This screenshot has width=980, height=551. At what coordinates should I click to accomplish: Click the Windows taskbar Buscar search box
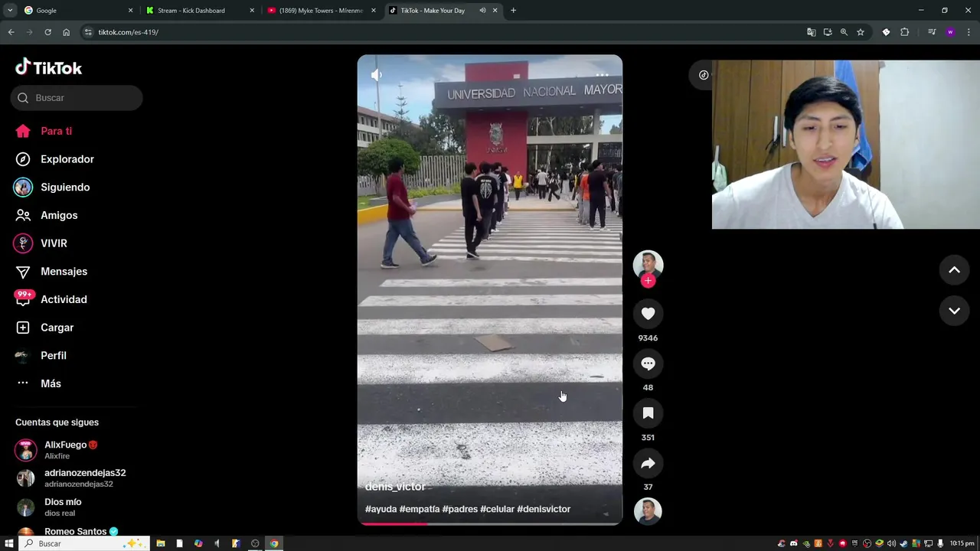pyautogui.click(x=83, y=543)
